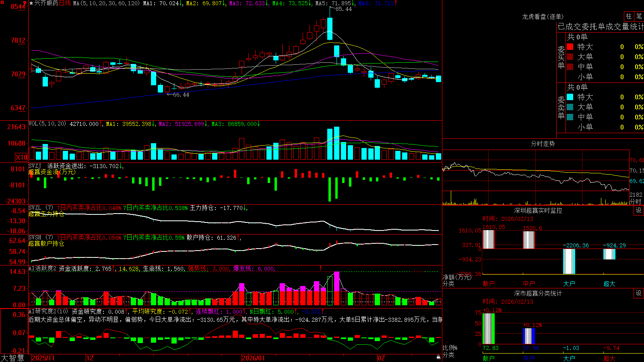Click the 超大 cyan bar in 深圳超赢实时监控
Viewport: 644px width, 362px height.
click(x=609, y=254)
